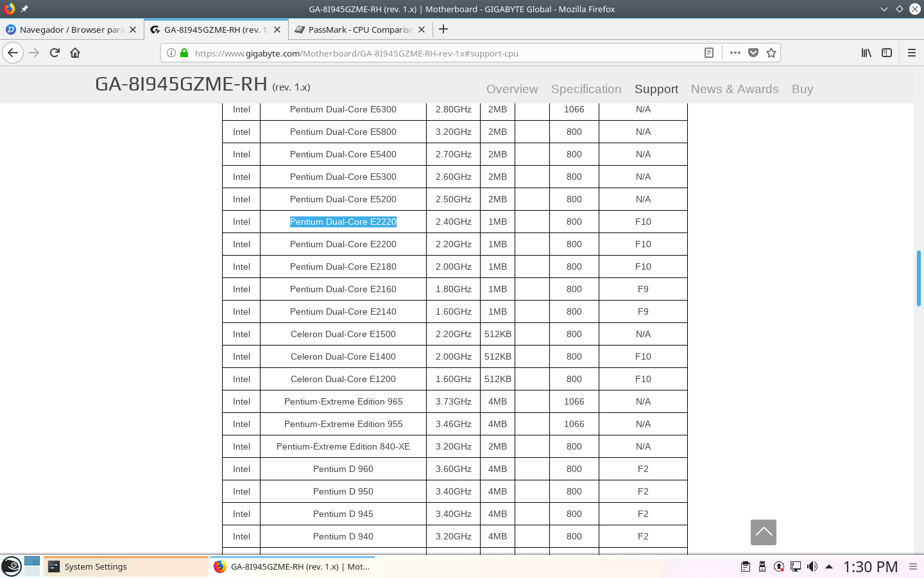The width and height of the screenshot is (924, 578).
Task: Open the panel settings hamburger icon
Action: (x=913, y=566)
